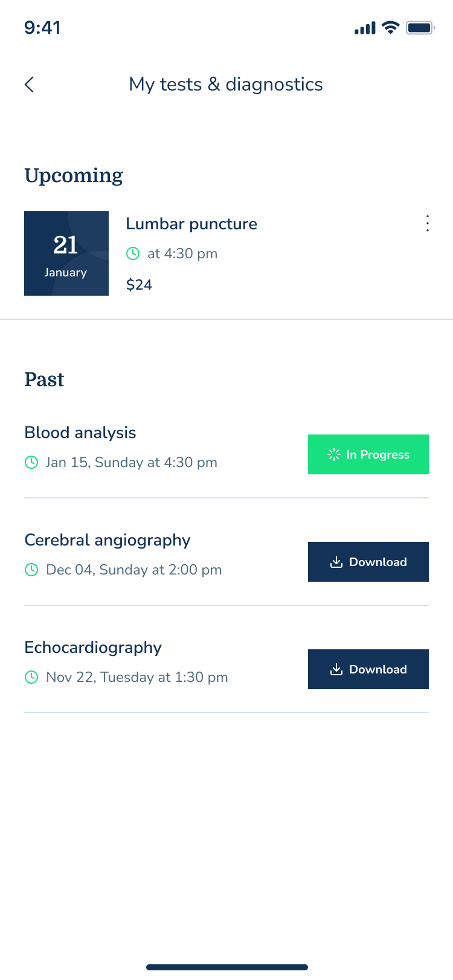Tap the $24 price label

click(x=139, y=285)
